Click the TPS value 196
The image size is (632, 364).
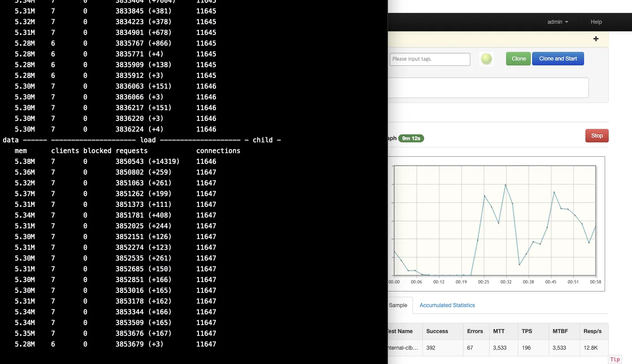click(526, 347)
